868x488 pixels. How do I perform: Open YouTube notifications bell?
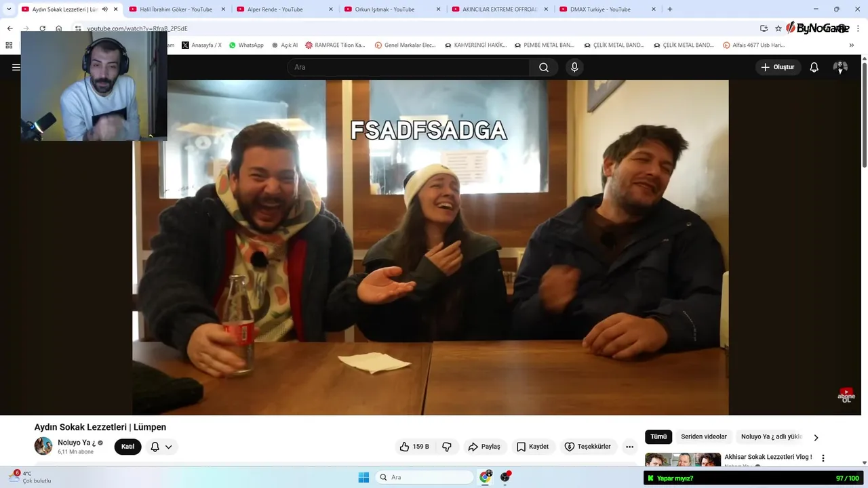[x=814, y=67]
